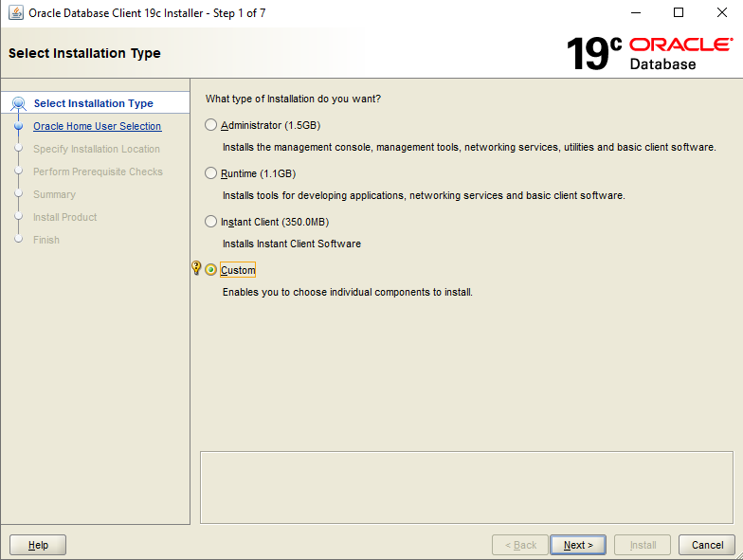
Task: Click the Specify Installation Location step
Action: (97, 149)
